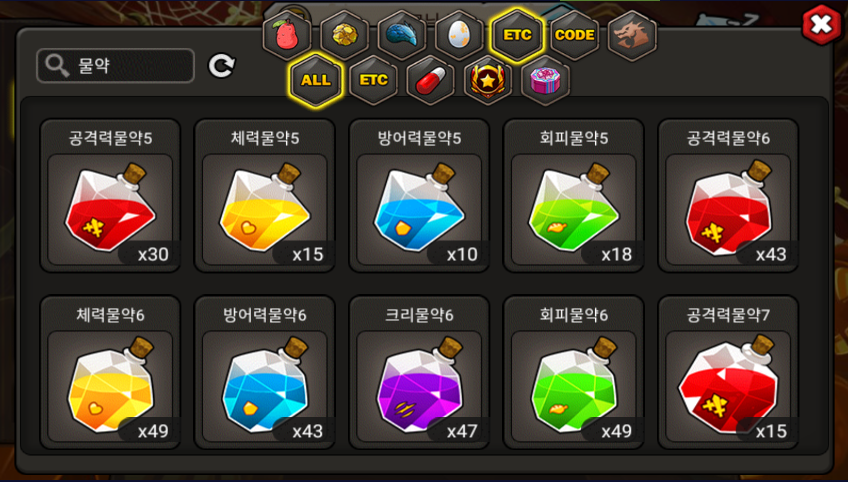Choose the spotted egg category icon
Viewport: 848px width, 482px height.
coord(459,35)
